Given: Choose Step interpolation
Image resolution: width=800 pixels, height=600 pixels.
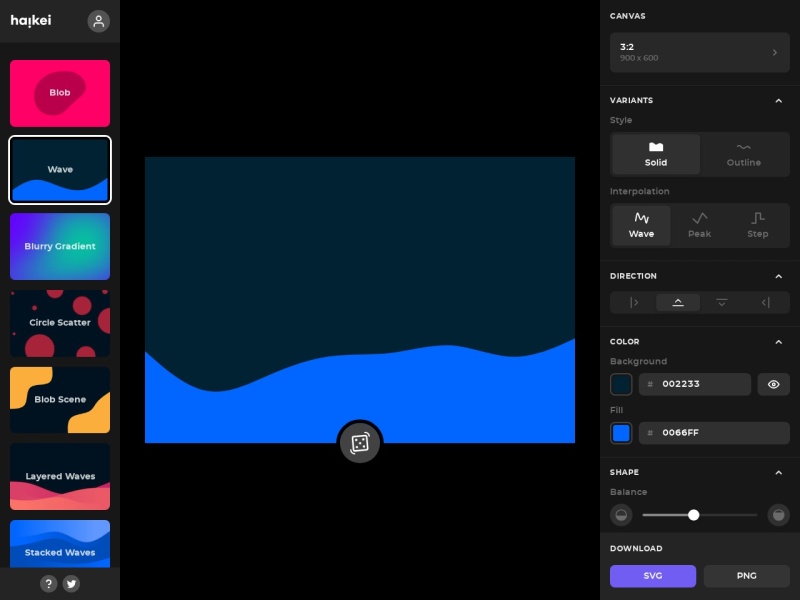Looking at the screenshot, I should point(758,226).
